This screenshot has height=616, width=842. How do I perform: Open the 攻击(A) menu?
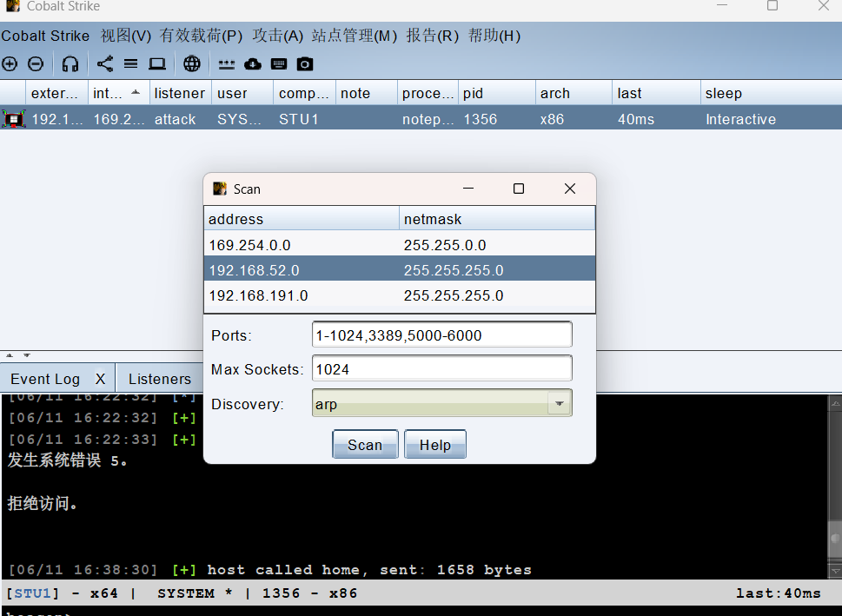click(x=277, y=36)
